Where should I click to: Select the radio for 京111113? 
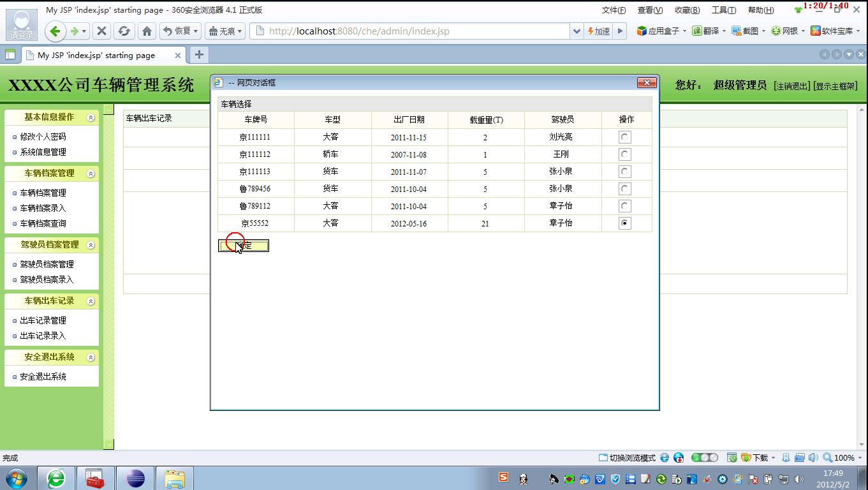624,171
